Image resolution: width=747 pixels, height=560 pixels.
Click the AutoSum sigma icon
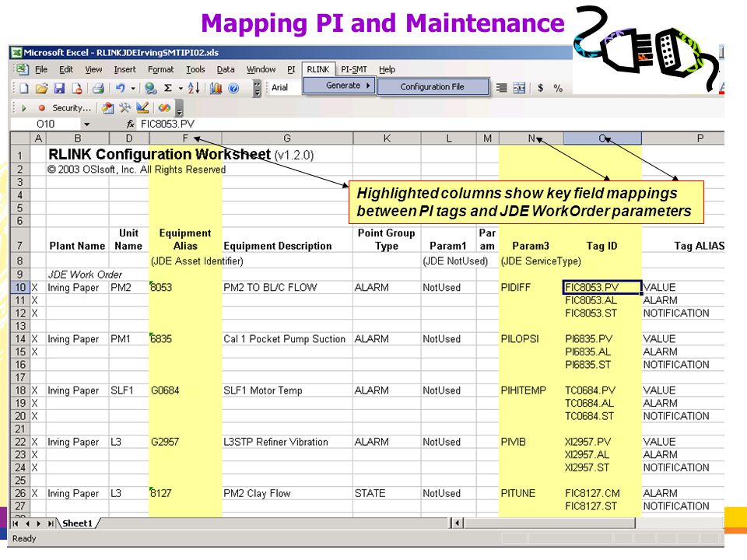(x=168, y=88)
